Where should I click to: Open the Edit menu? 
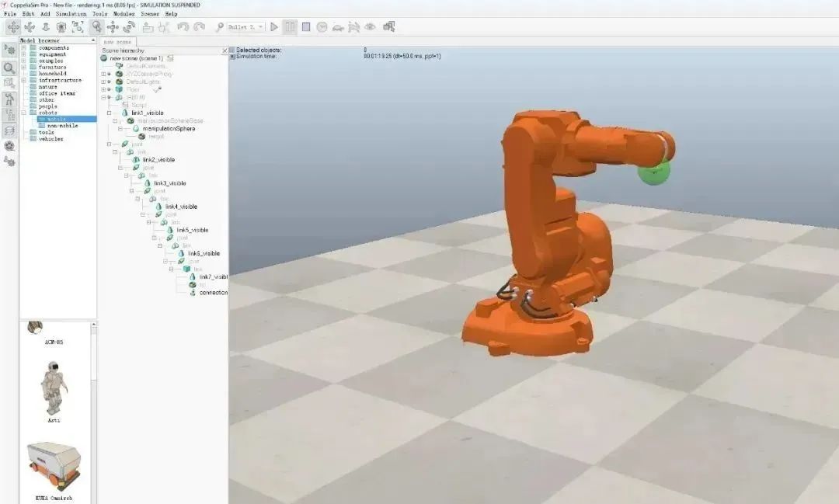pyautogui.click(x=29, y=14)
